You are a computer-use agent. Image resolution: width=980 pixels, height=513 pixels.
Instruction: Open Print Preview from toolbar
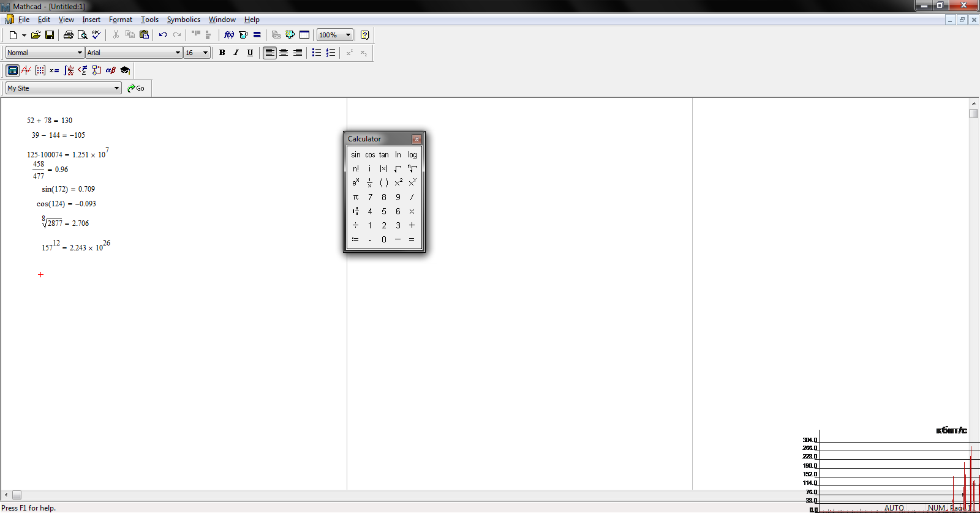click(x=82, y=35)
